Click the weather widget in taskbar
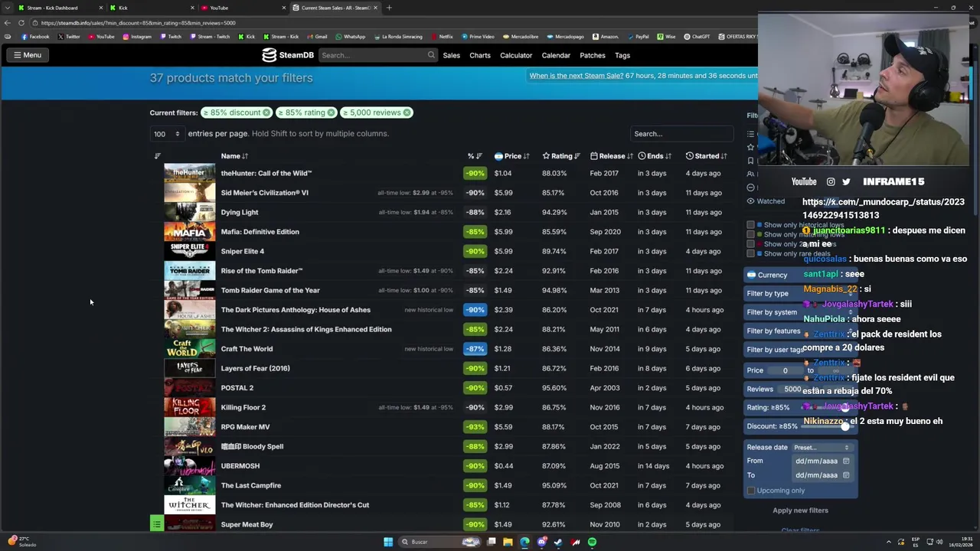Viewport: 980px width, 551px height. 21,541
